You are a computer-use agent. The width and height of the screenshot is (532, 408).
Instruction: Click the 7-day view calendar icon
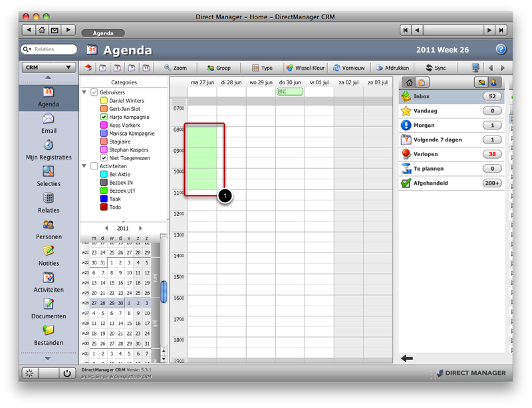132,68
